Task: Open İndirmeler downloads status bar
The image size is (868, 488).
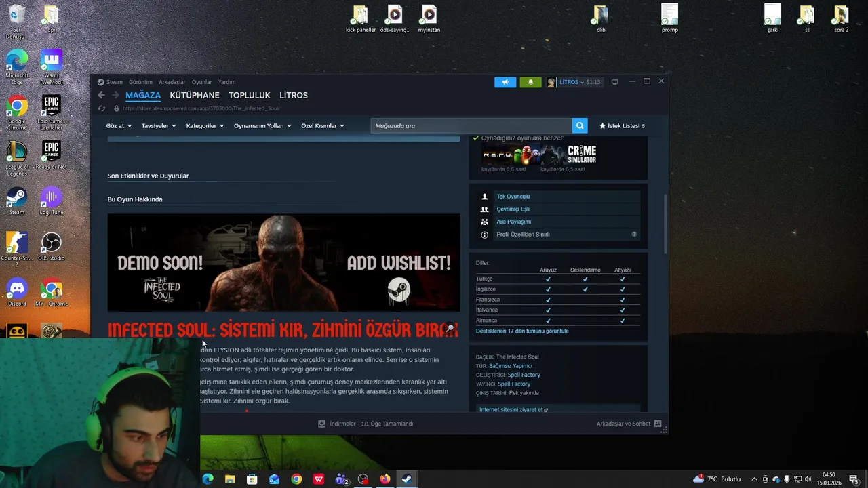Action: (366, 424)
